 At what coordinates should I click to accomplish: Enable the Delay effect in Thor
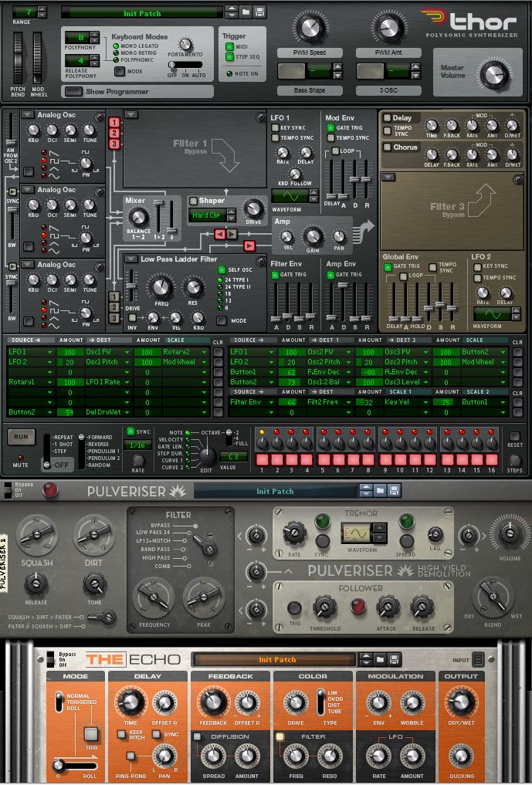pos(387,118)
